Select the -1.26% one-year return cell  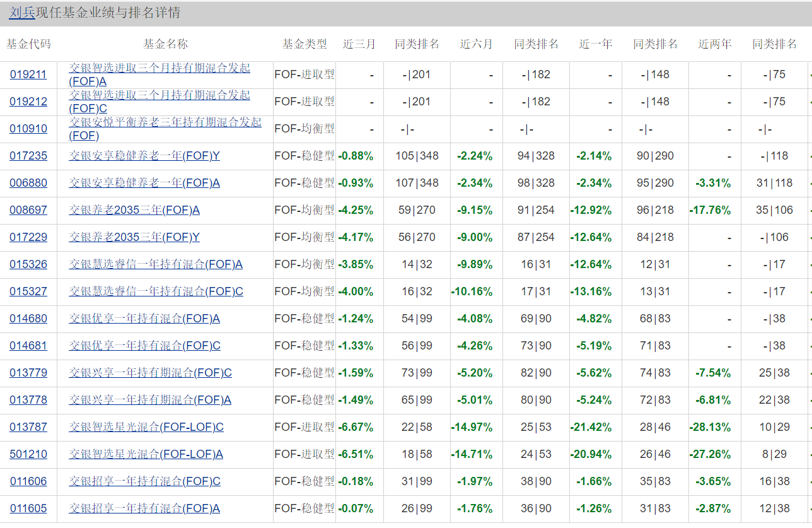point(594,508)
